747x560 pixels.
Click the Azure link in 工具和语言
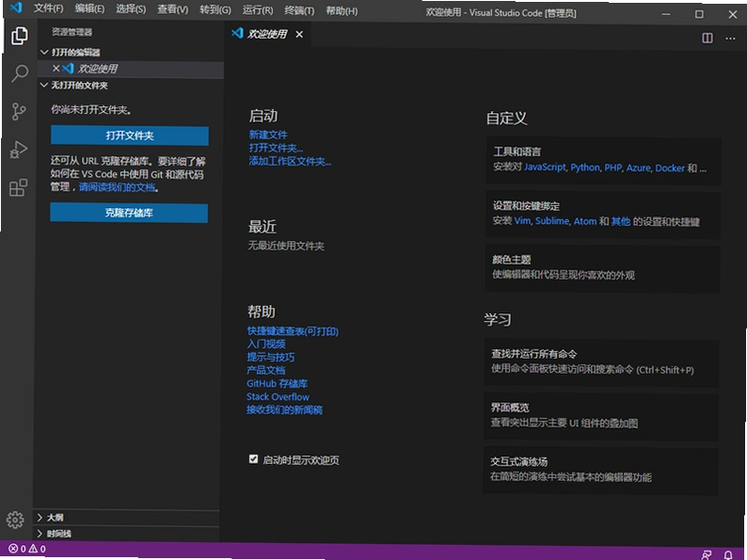[639, 168]
